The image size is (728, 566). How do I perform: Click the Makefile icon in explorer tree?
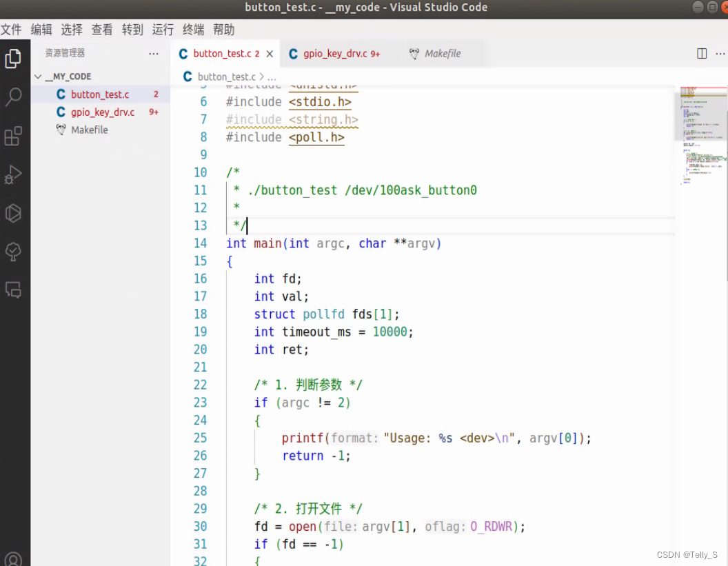pos(61,130)
